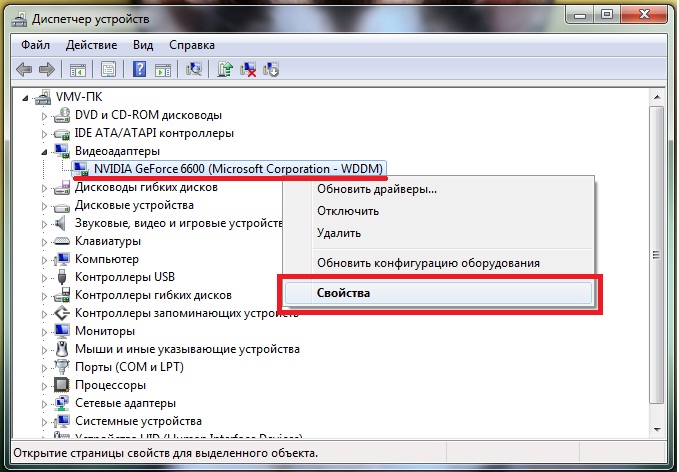Select the Компьютер tree row
Viewport: 679px width, 472px height.
tap(107, 259)
